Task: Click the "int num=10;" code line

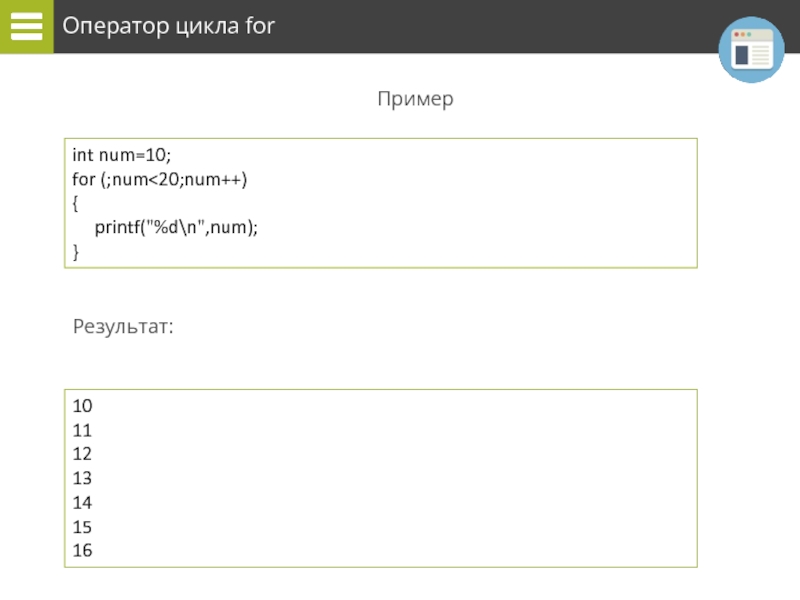Action: (x=121, y=155)
